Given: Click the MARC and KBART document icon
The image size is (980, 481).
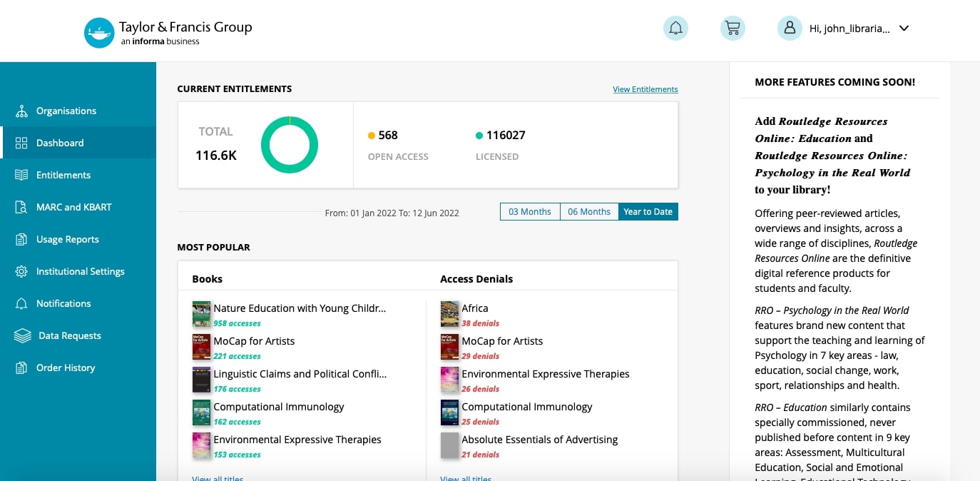Looking at the screenshot, I should [21, 207].
